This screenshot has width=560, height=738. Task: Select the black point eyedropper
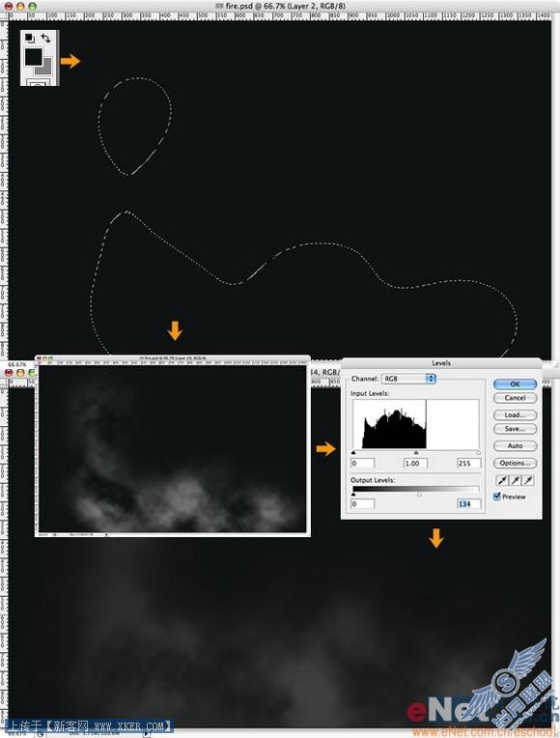503,480
